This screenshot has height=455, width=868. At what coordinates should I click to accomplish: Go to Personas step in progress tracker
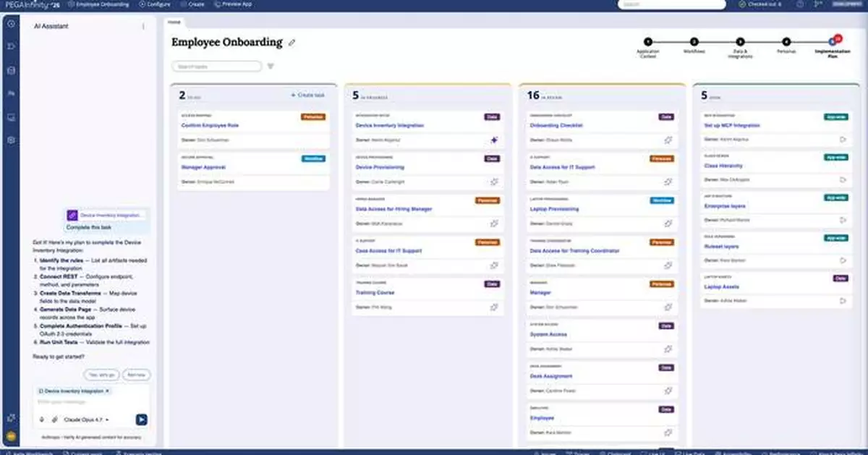click(786, 46)
